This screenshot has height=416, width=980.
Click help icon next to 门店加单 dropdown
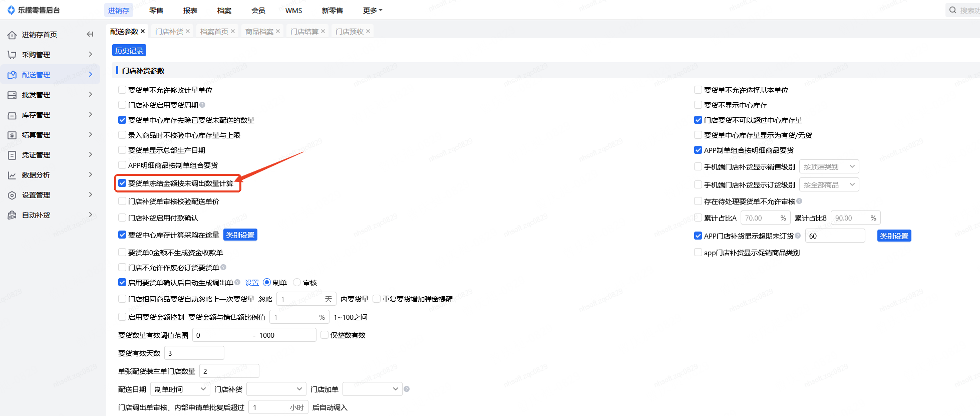407,389
